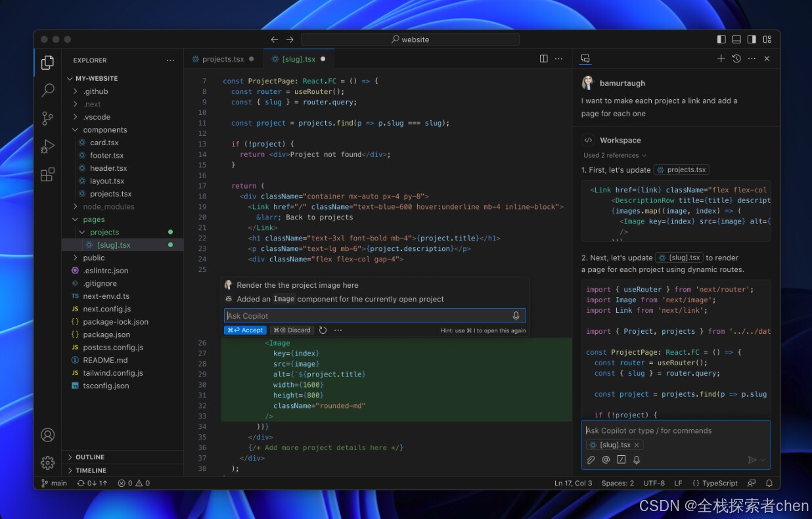Accept the inline Copilot suggestion
812x519 pixels.
point(245,330)
